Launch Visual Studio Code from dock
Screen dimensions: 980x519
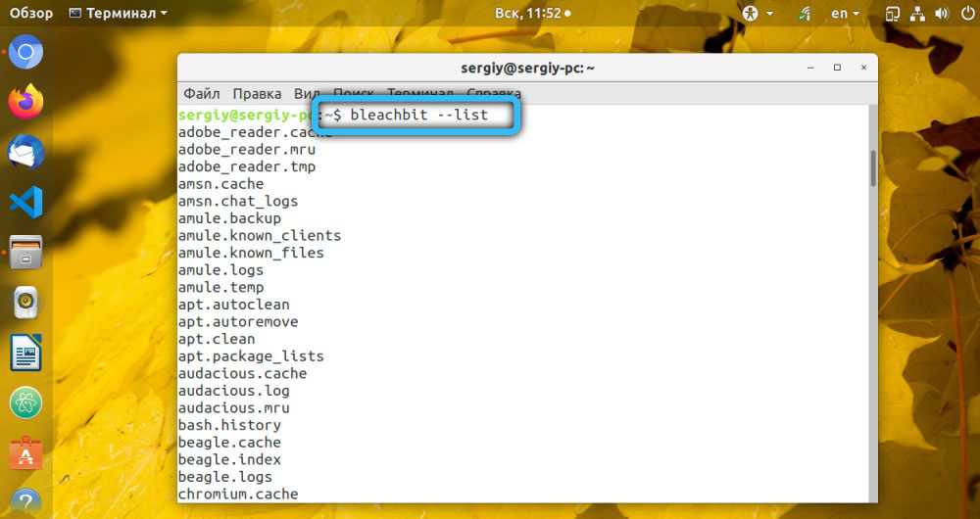(x=26, y=203)
